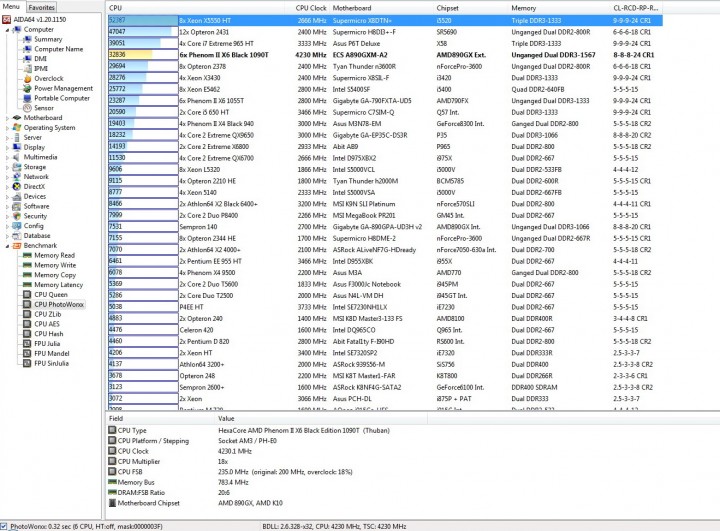This screenshot has width=720, height=531.
Task: Select the Portable Computer icon
Action: click(x=27, y=98)
